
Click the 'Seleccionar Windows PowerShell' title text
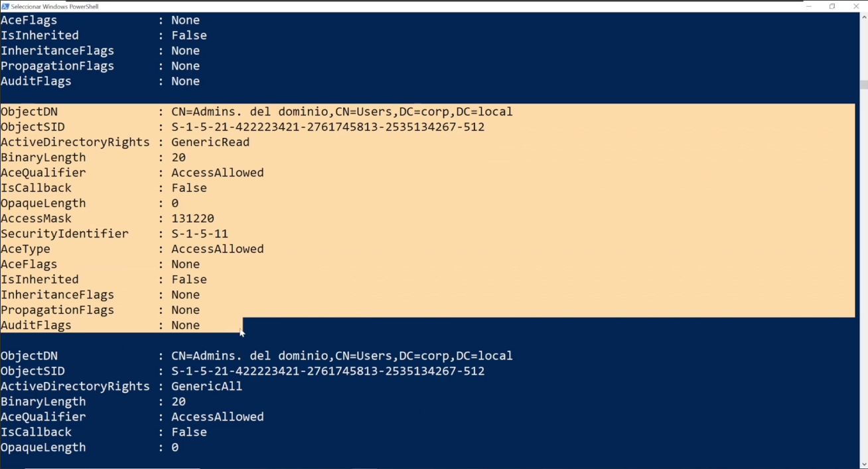tap(55, 7)
